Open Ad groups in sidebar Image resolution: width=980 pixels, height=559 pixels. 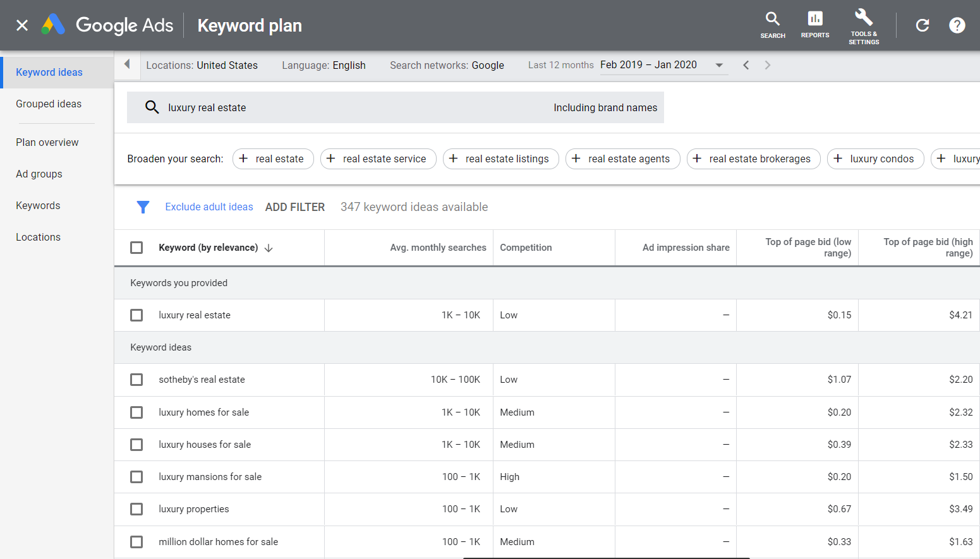pos(39,174)
